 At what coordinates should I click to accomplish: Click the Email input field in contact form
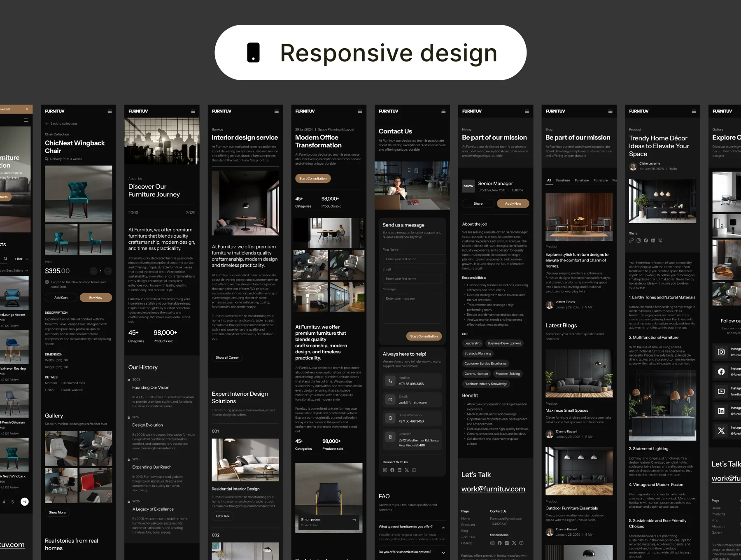[x=412, y=279]
